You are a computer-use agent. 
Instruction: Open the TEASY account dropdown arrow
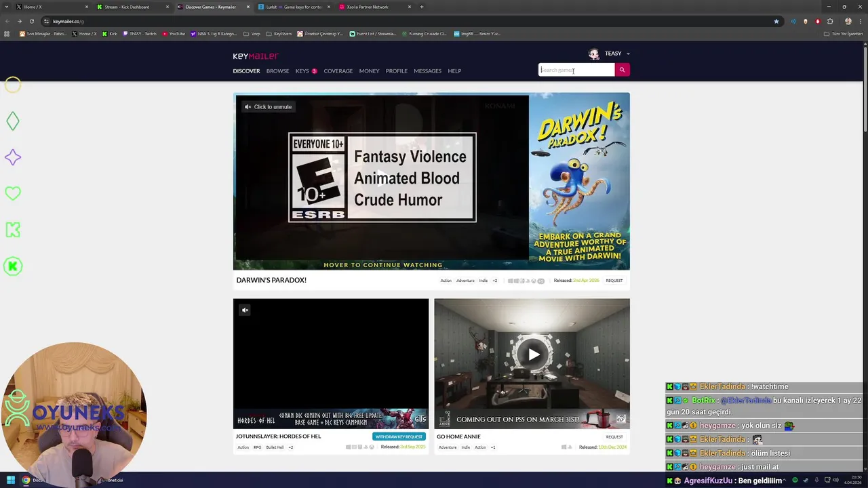point(628,54)
